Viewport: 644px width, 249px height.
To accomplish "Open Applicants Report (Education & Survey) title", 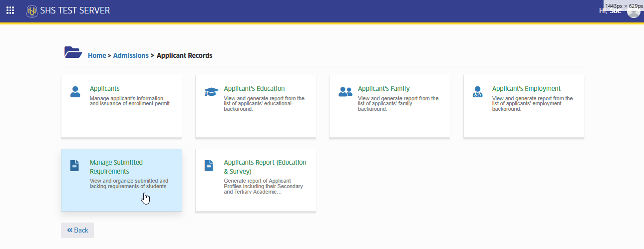I will click(265, 167).
